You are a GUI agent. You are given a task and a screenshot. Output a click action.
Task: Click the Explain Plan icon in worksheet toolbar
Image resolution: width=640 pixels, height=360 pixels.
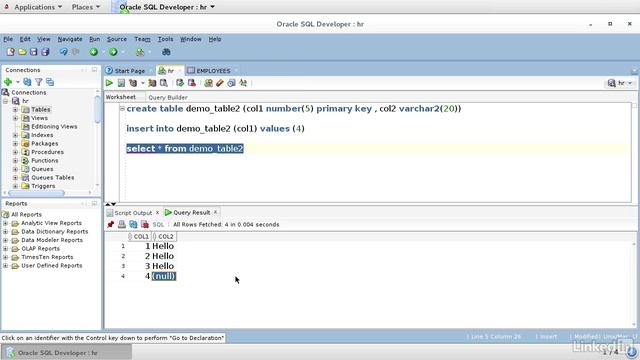coord(133,83)
